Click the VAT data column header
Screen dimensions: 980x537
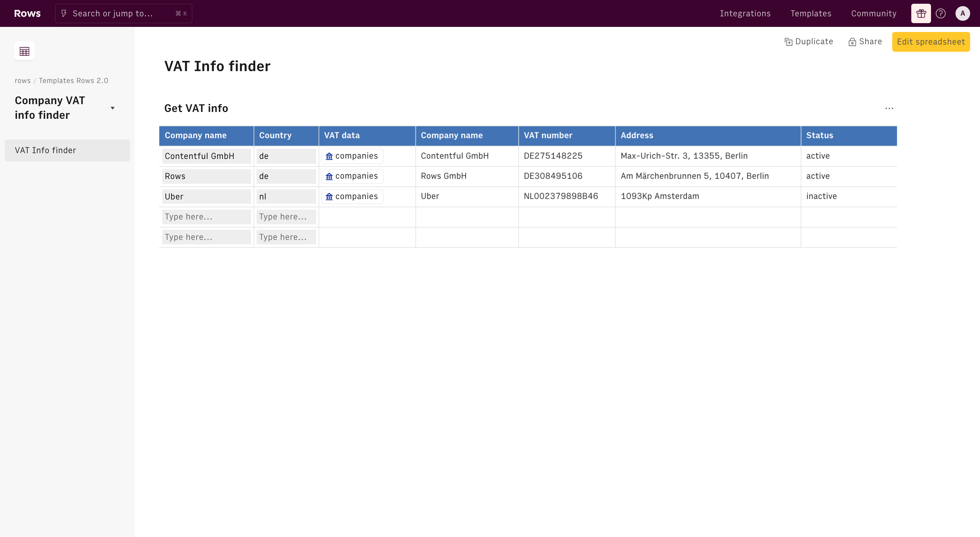click(367, 135)
